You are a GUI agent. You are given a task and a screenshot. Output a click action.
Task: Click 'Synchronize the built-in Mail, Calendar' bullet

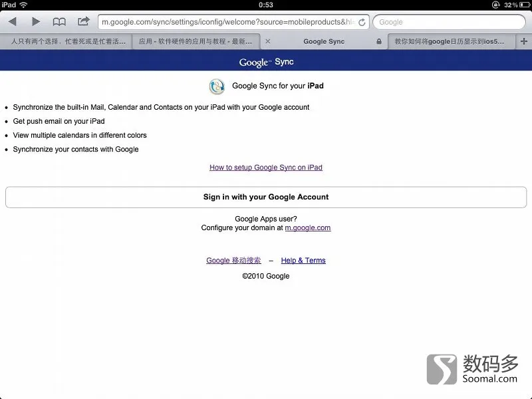161,107
